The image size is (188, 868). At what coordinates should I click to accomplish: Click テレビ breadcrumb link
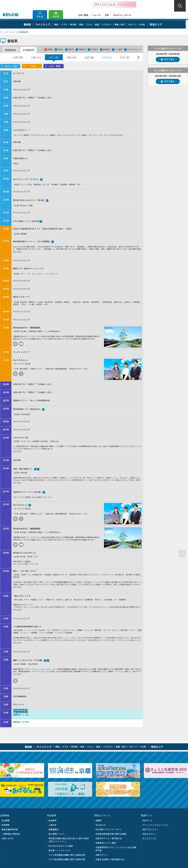(x=12, y=32)
